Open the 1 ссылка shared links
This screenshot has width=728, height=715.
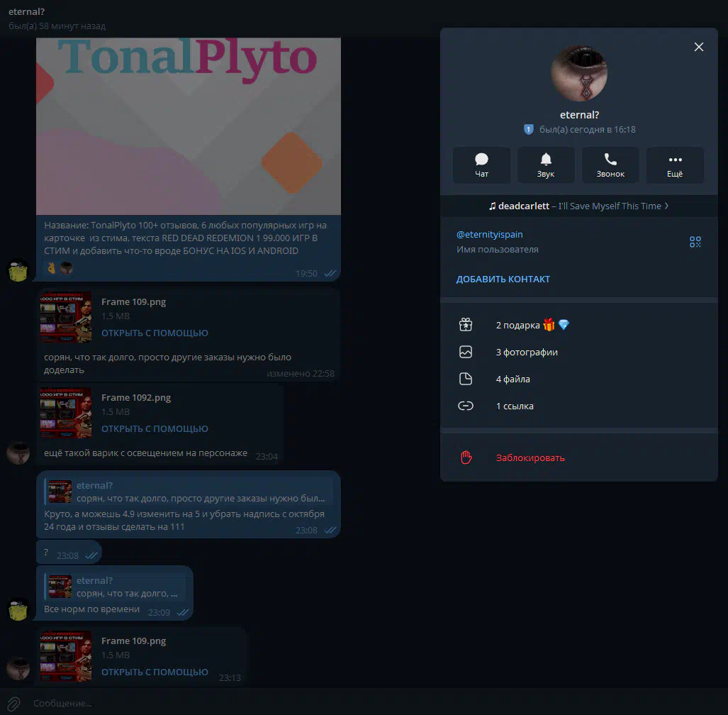click(515, 406)
